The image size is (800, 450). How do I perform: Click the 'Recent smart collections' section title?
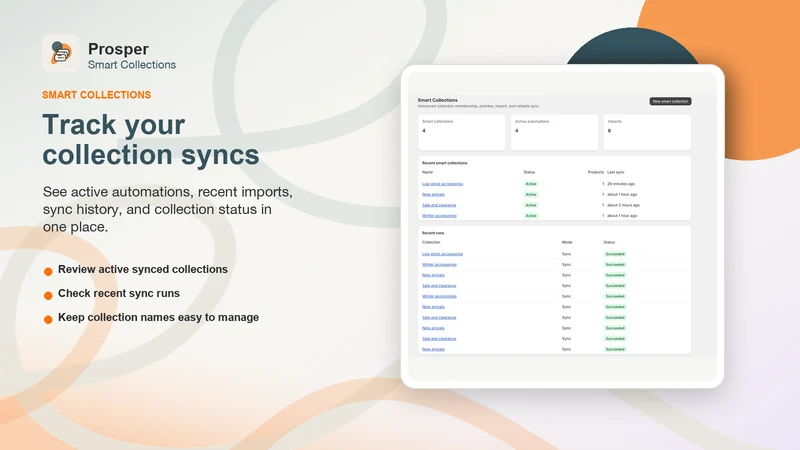pos(444,163)
